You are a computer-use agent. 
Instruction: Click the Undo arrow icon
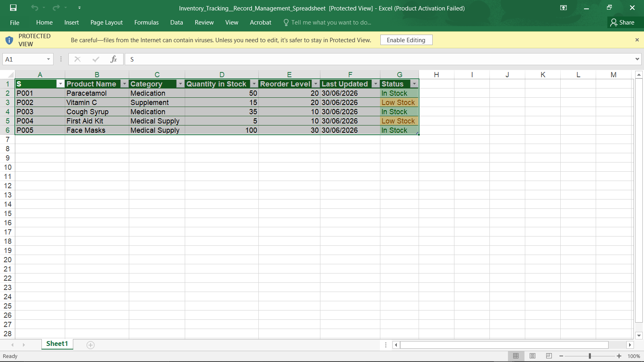35,8
